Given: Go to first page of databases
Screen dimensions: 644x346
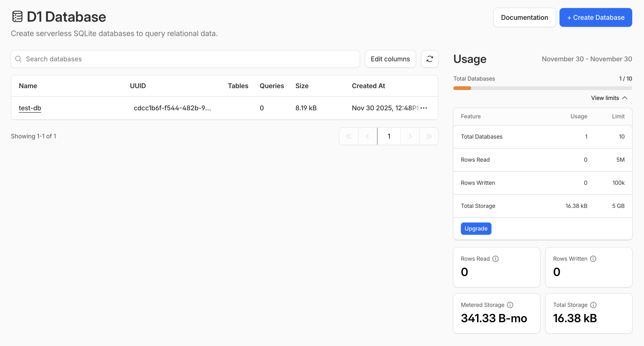Looking at the screenshot, I should [349, 136].
